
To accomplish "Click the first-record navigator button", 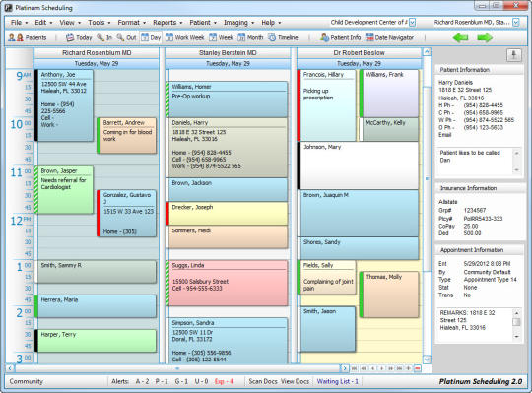I will (355, 368).
